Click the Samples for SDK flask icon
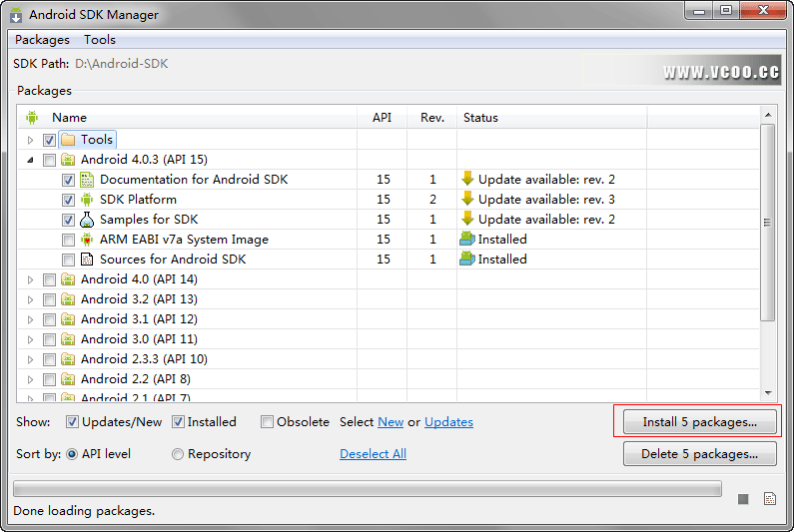This screenshot has height=532, width=794. point(87,220)
